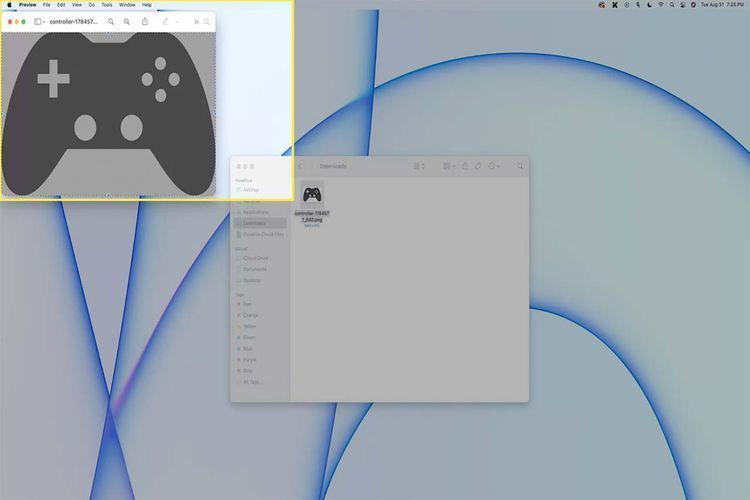Open the File menu in menu bar
750x500 pixels.
click(x=46, y=5)
